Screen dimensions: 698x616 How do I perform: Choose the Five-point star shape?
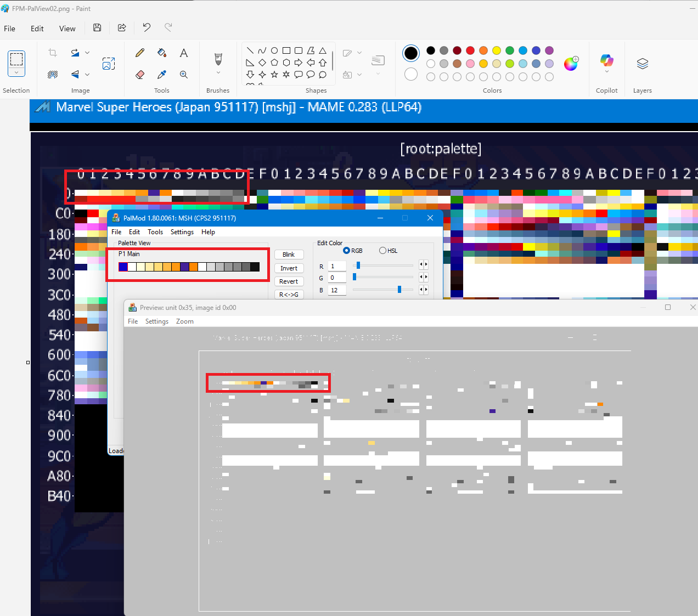point(274,75)
